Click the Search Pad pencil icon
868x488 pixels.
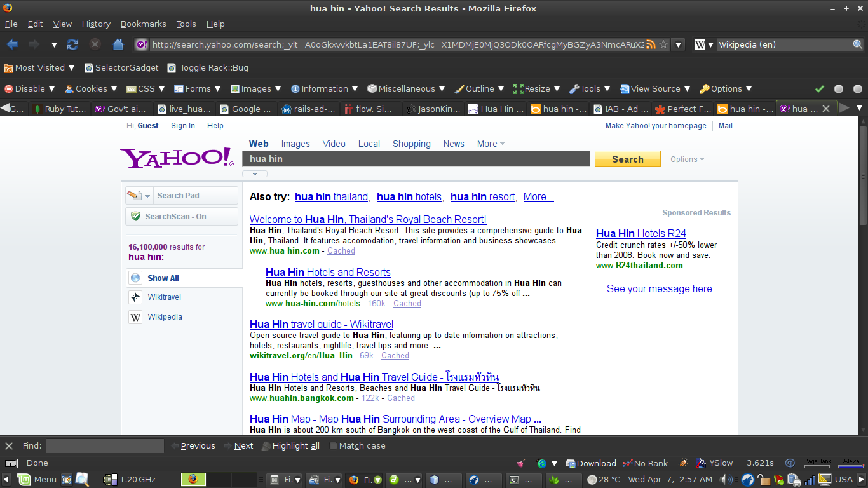coord(134,195)
